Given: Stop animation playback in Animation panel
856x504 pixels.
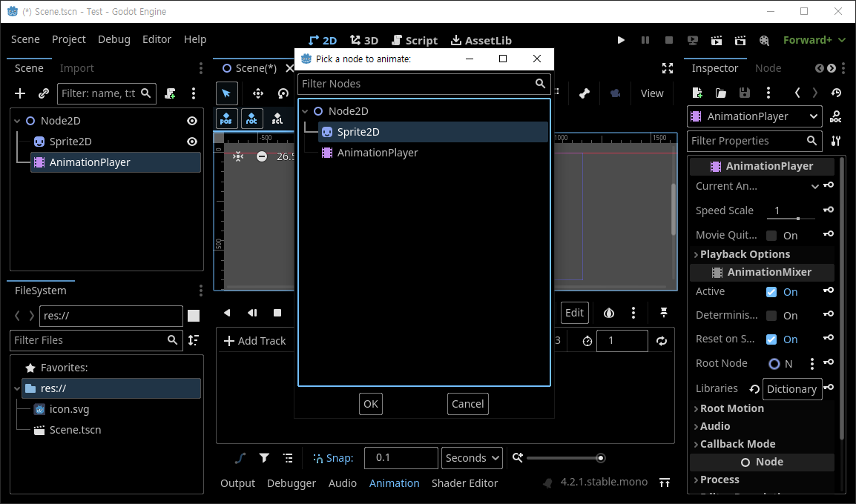Looking at the screenshot, I should tap(277, 313).
